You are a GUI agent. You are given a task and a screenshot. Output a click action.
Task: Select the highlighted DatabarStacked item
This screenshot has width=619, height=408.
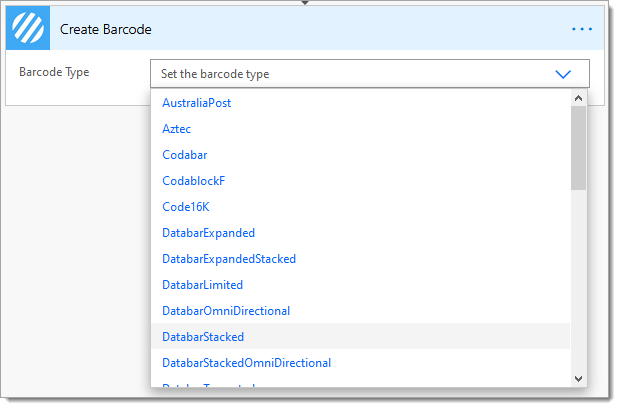point(360,337)
